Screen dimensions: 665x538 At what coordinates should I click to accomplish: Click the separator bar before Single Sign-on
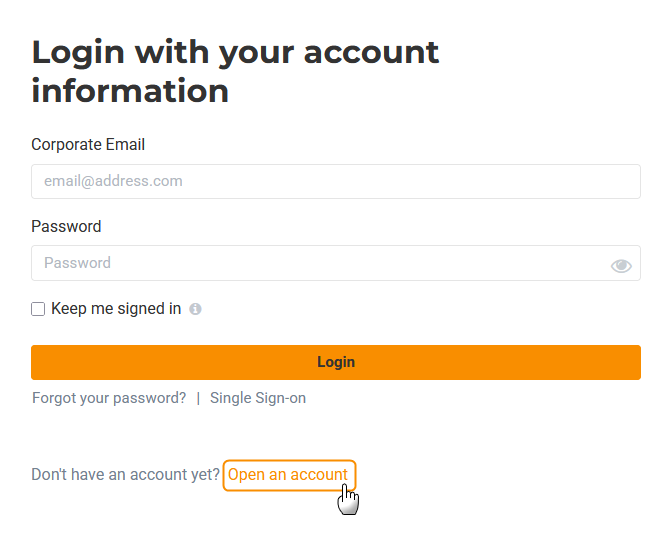(198, 398)
